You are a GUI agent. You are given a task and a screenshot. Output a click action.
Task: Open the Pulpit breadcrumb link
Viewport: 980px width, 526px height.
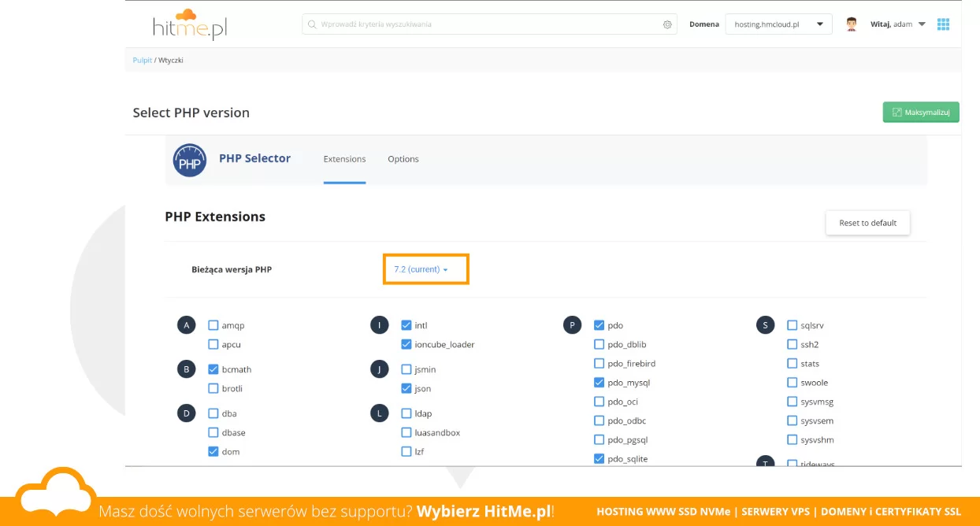(x=143, y=60)
